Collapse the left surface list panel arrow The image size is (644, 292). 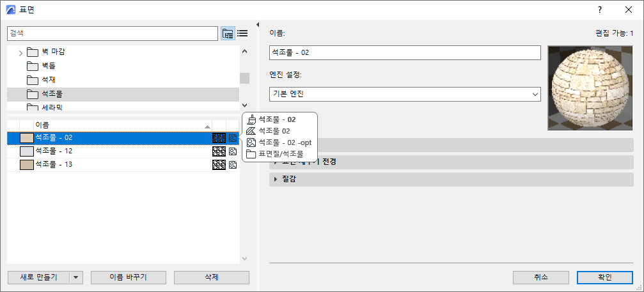click(x=258, y=25)
